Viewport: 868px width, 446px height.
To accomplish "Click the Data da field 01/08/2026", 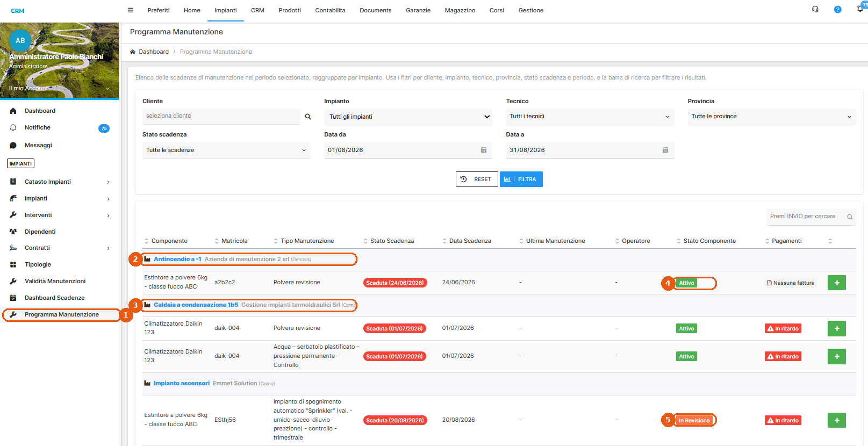I will pos(408,150).
